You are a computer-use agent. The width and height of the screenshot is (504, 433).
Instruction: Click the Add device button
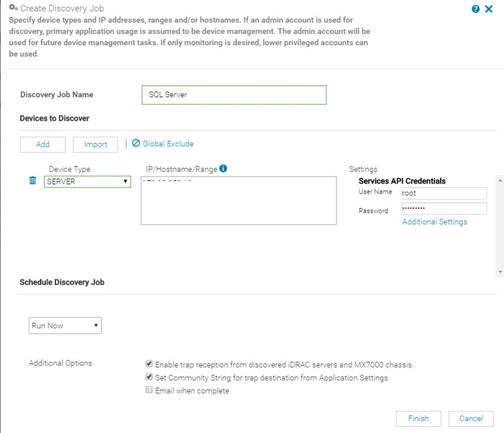point(43,145)
